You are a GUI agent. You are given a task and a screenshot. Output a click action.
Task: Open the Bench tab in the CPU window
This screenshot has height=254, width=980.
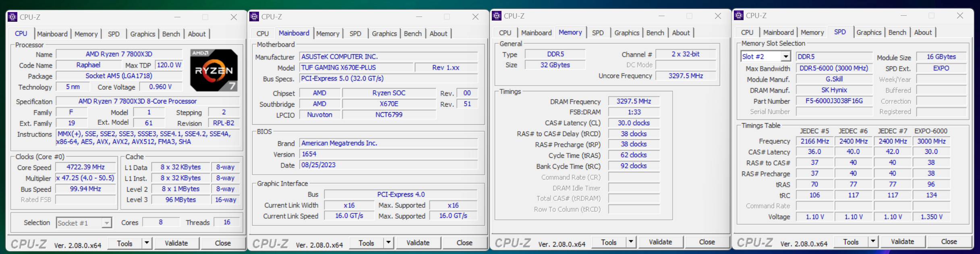coord(171,34)
